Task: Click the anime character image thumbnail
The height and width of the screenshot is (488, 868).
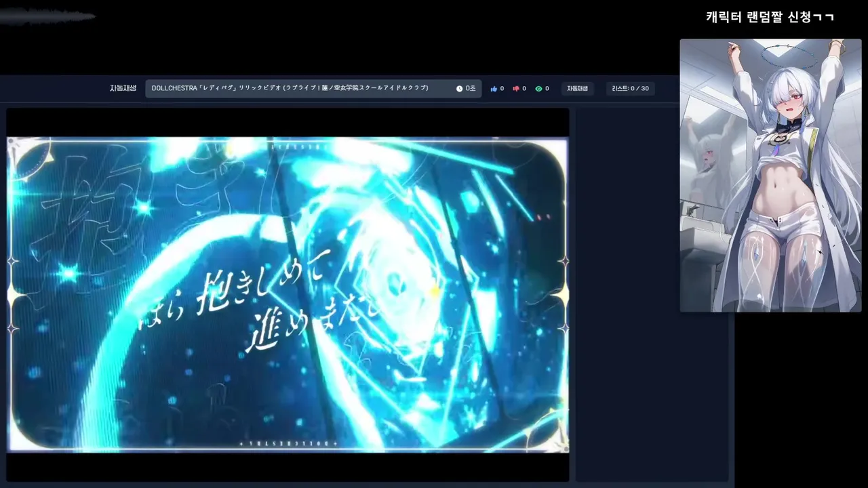Action: click(770, 176)
